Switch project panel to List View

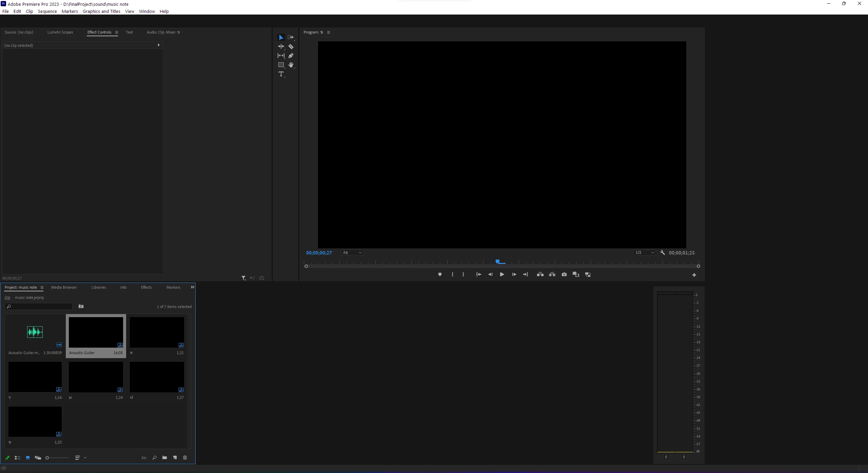coord(18,458)
